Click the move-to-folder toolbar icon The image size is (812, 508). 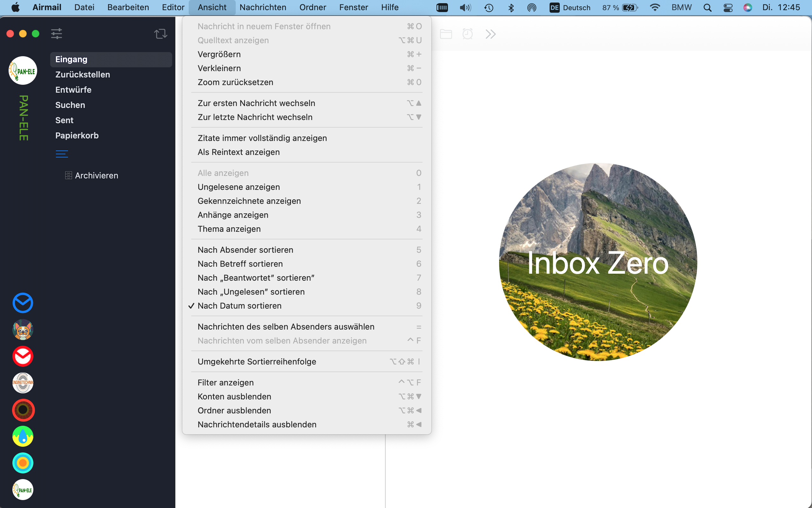pos(446,34)
